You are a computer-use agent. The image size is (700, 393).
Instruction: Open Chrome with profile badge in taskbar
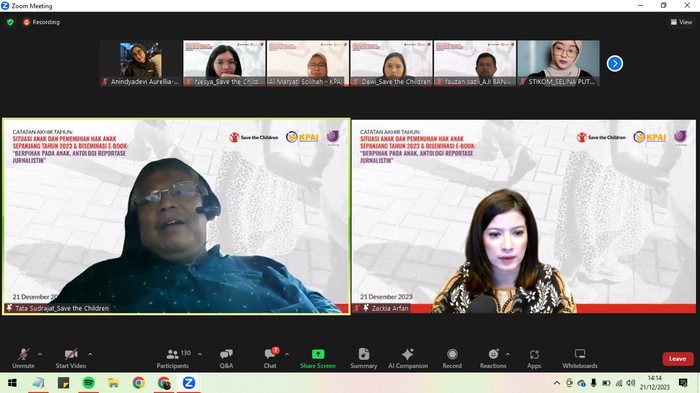click(164, 383)
